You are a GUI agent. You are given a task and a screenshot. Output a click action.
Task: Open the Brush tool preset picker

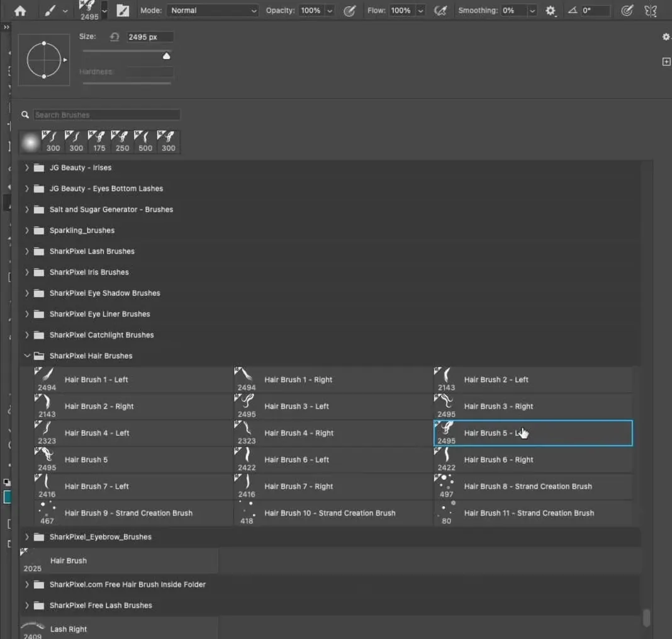coord(56,10)
